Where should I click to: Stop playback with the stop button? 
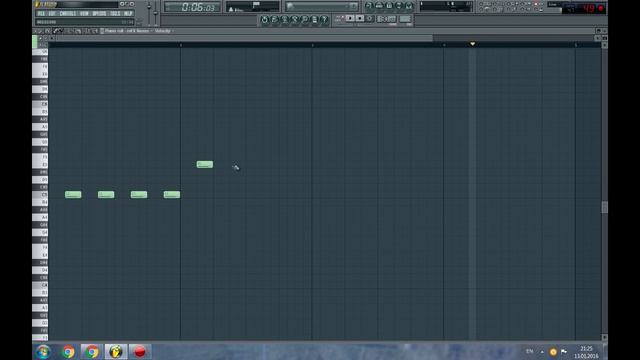360,18
